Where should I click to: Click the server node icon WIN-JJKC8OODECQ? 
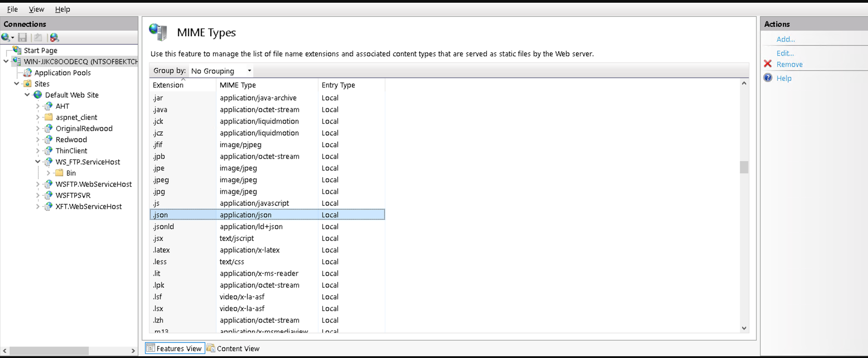[17, 61]
